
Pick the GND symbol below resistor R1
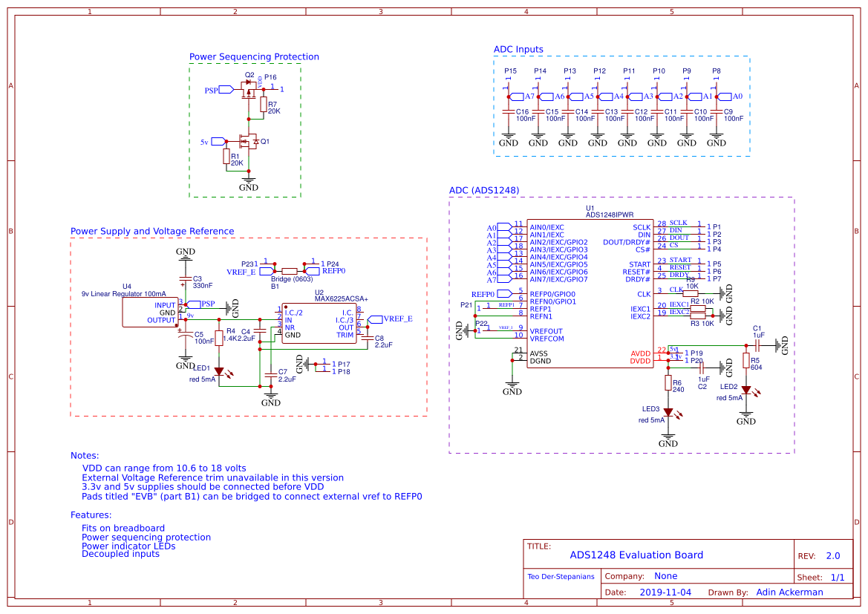click(249, 184)
